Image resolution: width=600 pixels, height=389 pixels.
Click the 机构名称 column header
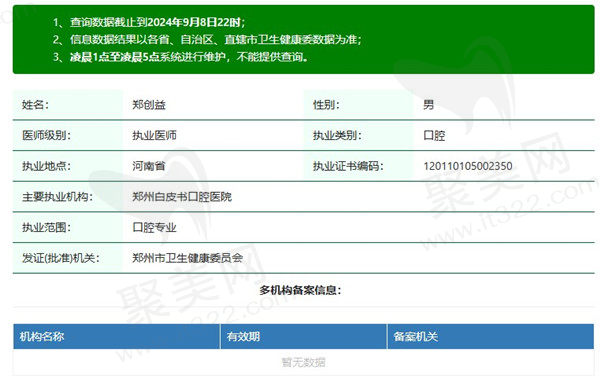click(x=42, y=337)
